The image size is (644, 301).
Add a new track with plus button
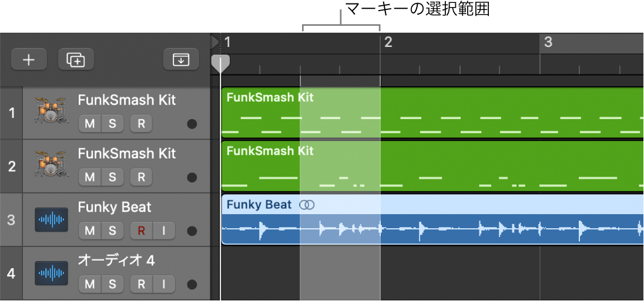click(x=29, y=59)
